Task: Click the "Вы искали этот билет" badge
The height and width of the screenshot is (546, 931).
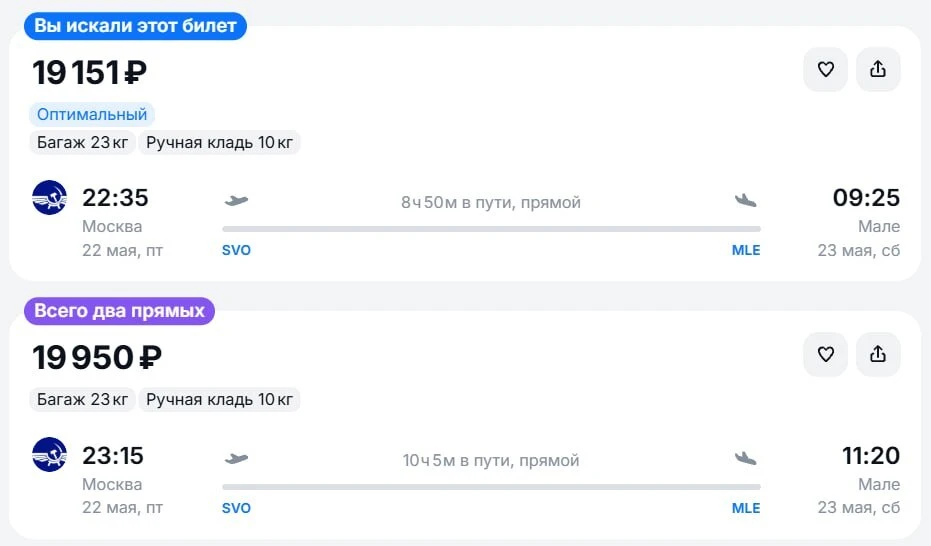Action: pyautogui.click(x=135, y=26)
